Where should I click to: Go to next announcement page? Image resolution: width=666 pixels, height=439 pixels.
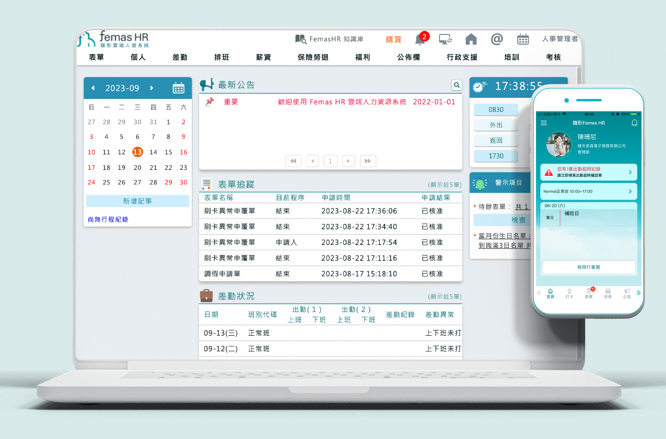[348, 161]
